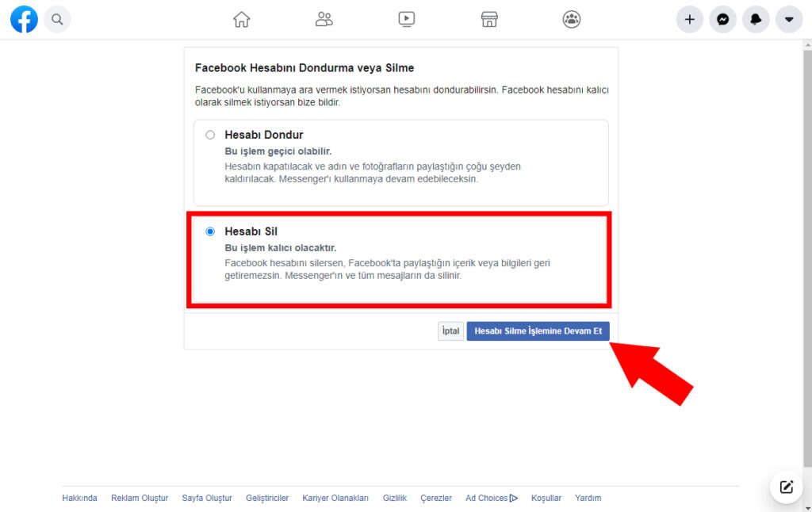Open the search magnifier icon
The image size is (812, 512).
point(57,20)
